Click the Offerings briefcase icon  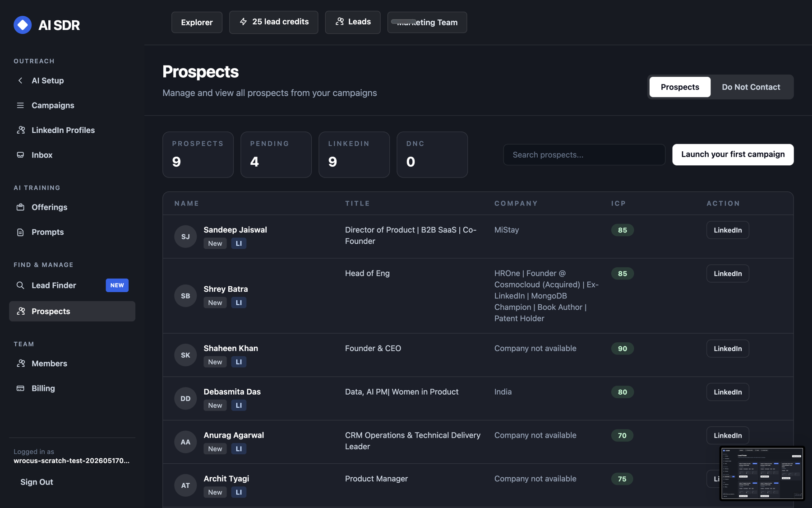point(20,207)
